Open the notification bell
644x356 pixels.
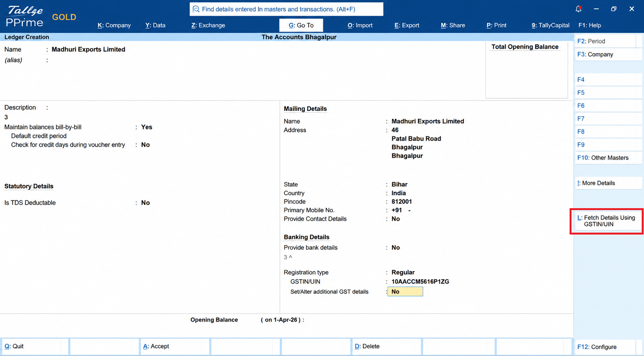pos(578,9)
